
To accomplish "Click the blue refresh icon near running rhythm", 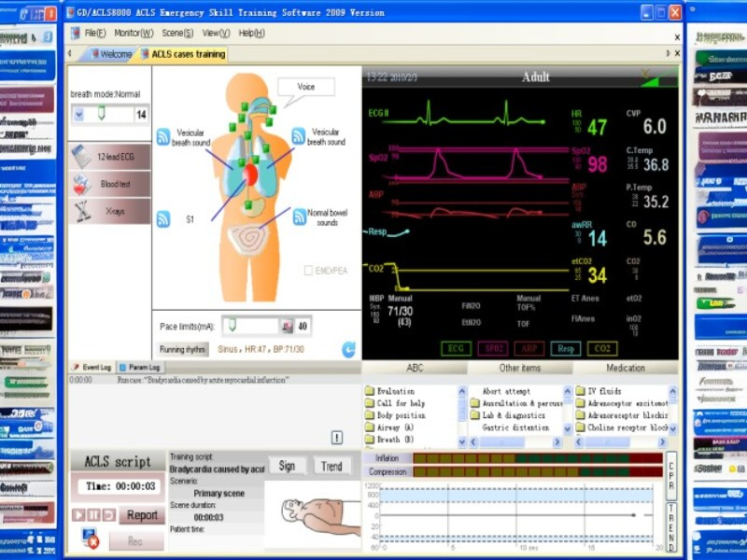I will point(349,349).
